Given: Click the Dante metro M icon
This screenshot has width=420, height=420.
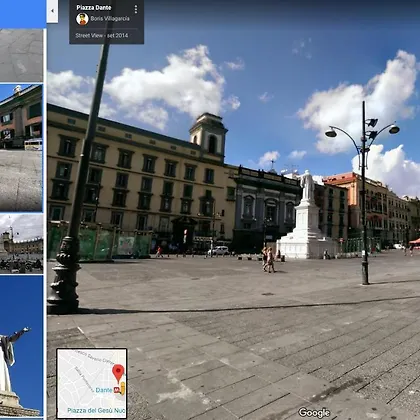Looking at the screenshot, I should pos(117,390).
